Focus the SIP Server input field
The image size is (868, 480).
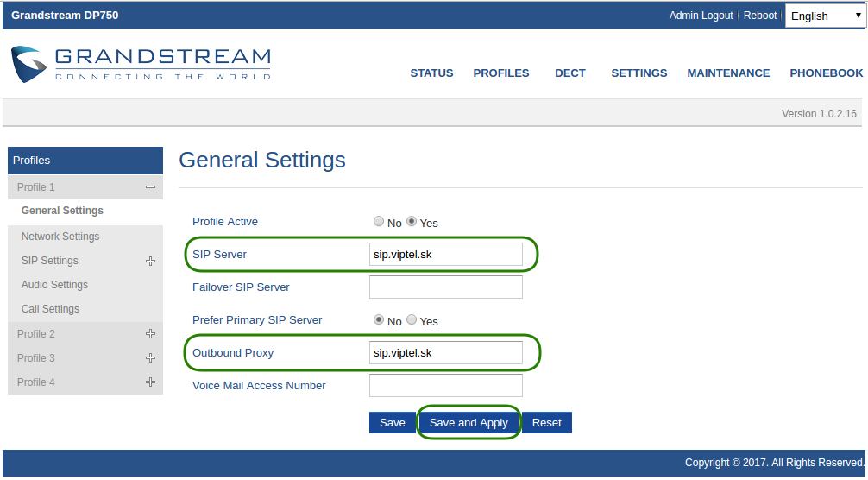tap(445, 254)
